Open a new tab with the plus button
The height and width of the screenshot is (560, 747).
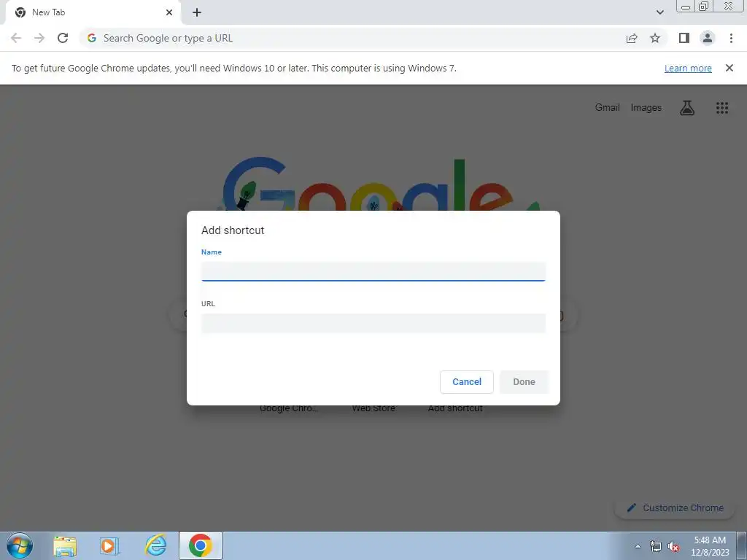point(197,12)
